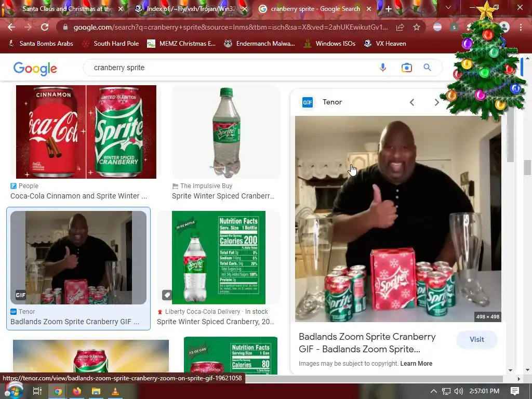Open South Hard Pole bookmark
Screen dimensions: 532x399
111,44
